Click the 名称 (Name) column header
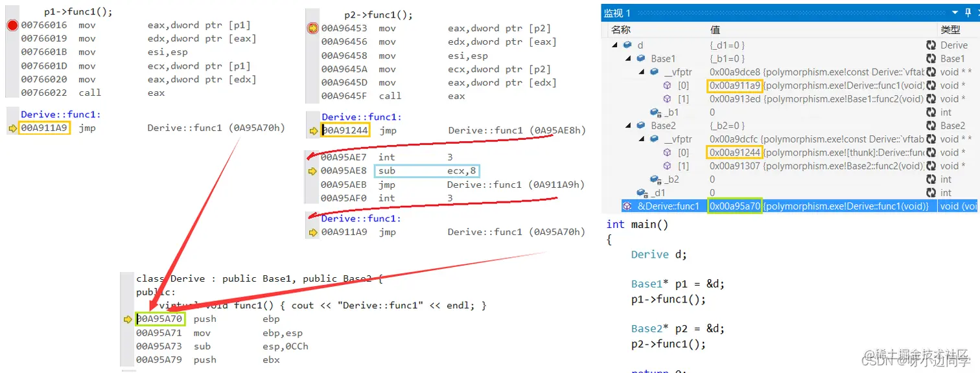This screenshot has height=373, width=980. 621,30
